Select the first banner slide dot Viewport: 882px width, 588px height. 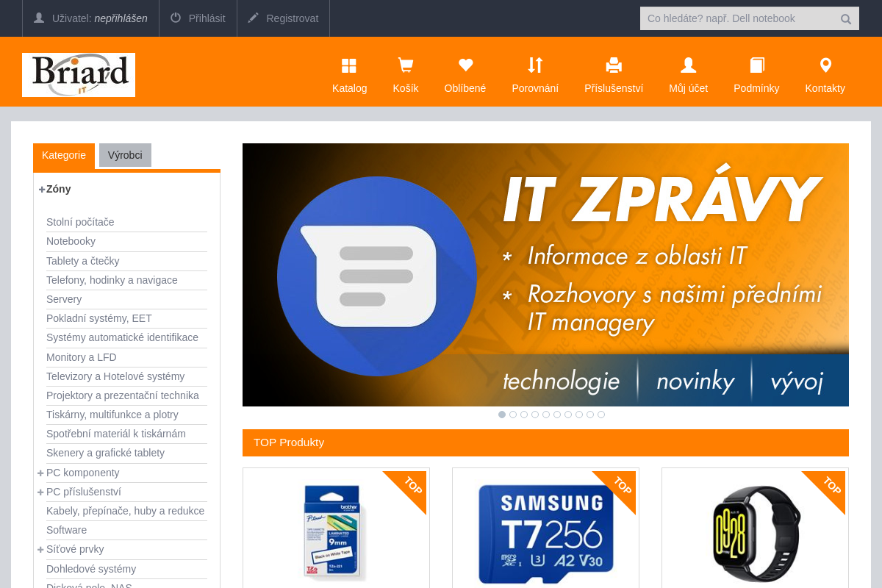click(502, 415)
